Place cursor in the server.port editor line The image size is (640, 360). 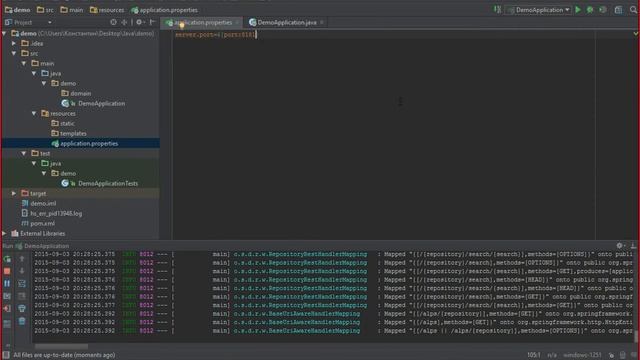tap(215, 35)
